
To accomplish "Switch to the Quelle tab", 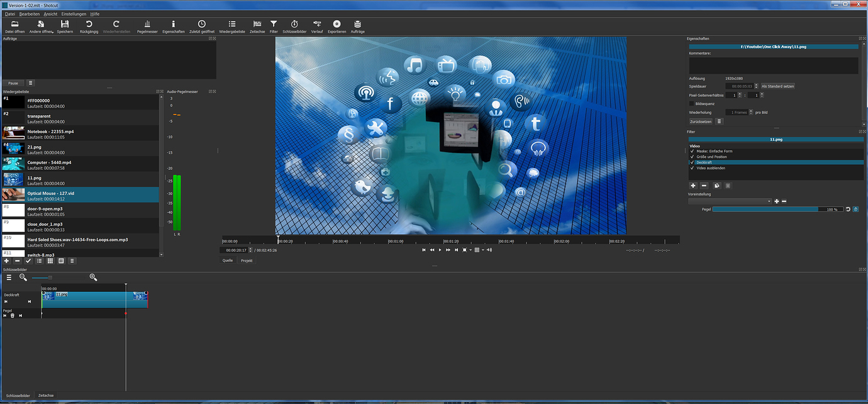I will [228, 260].
